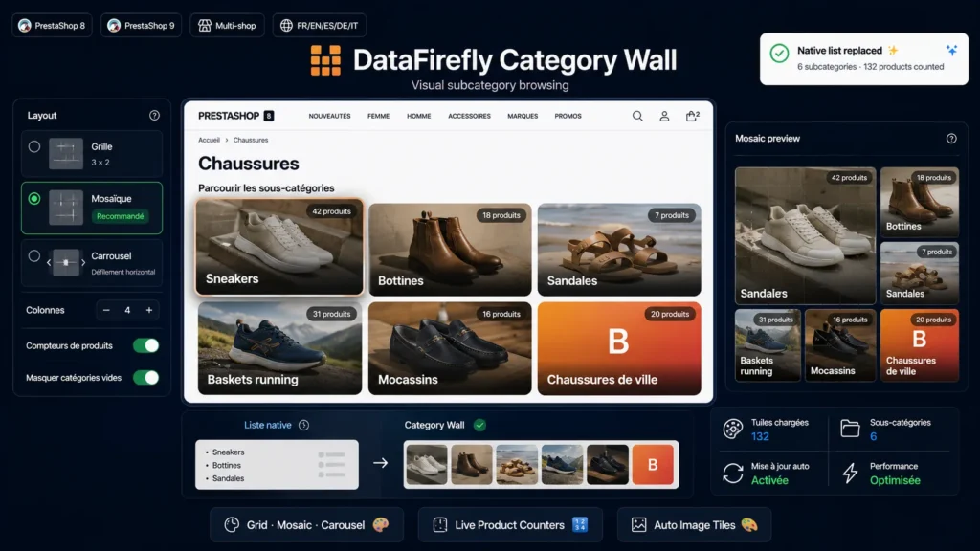Viewport: 980px width, 551px height.
Task: Open the shopping cart icon
Action: 691,116
